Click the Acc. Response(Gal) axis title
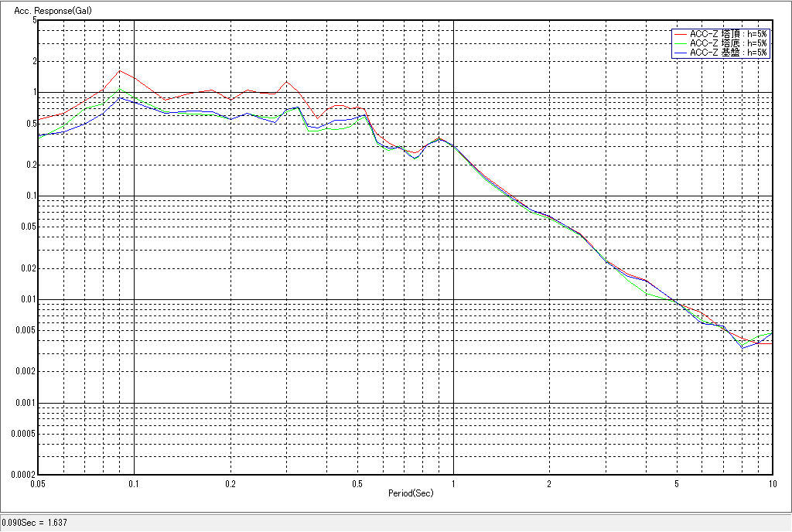 click(x=48, y=11)
